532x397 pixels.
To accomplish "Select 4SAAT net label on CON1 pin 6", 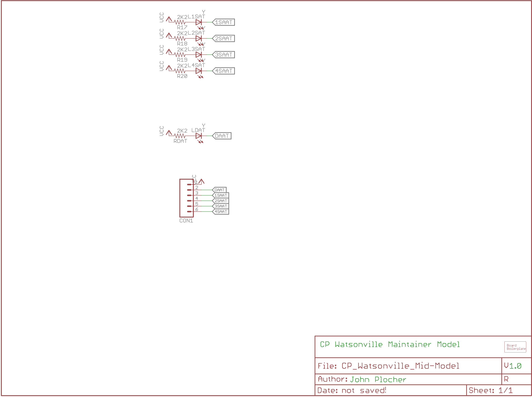I will (x=221, y=212).
